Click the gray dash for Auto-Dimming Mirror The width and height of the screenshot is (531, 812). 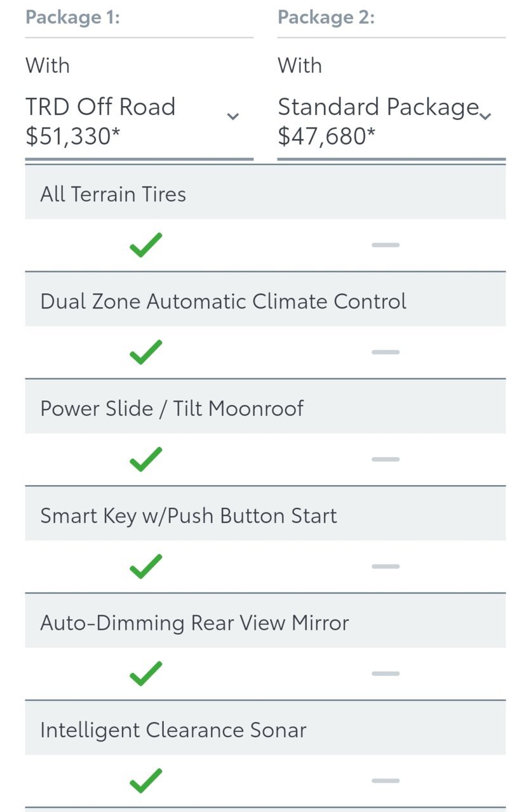click(x=386, y=674)
